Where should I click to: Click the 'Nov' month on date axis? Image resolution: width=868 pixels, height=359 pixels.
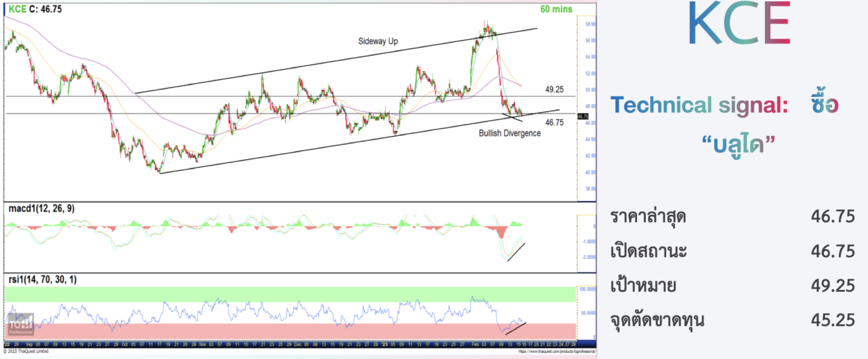click(x=202, y=344)
